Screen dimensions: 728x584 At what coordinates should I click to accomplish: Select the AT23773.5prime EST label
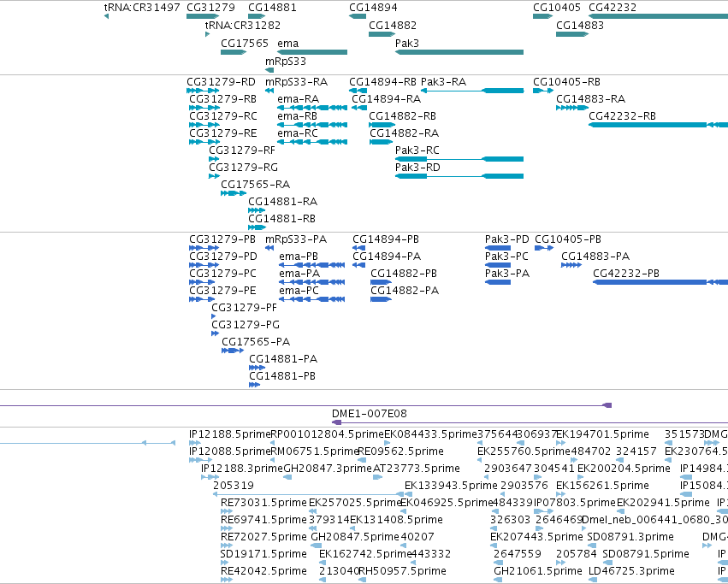pyautogui.click(x=417, y=469)
